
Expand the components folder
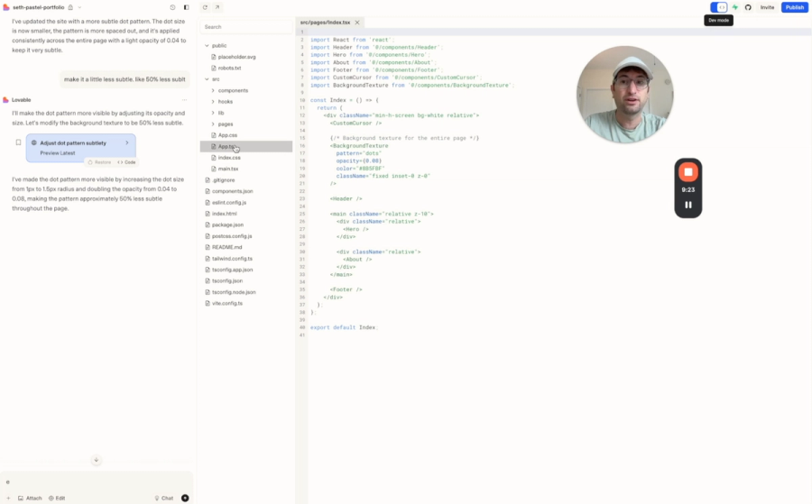click(213, 90)
